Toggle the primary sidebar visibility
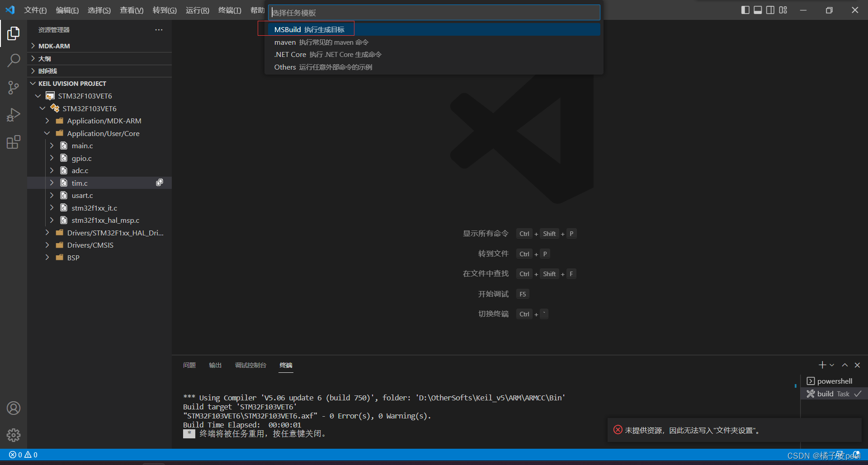The width and height of the screenshot is (868, 465). point(745,9)
